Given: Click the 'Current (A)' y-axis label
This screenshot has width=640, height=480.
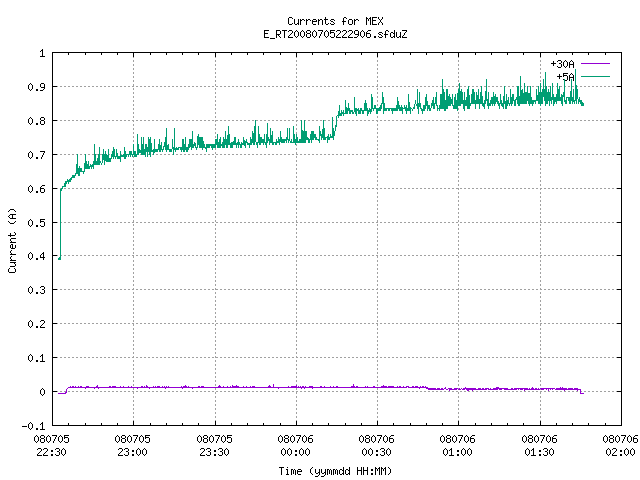Looking at the screenshot, I should [x=12, y=240].
